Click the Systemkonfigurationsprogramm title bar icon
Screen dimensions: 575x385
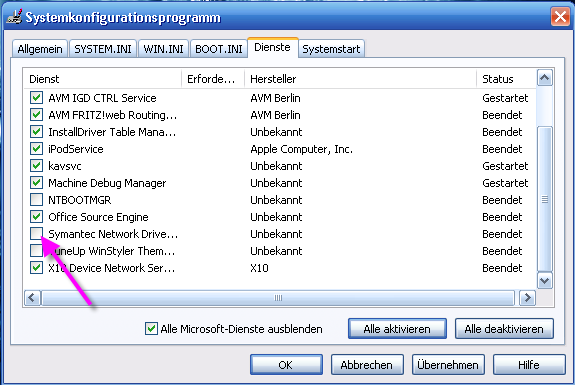(14, 17)
